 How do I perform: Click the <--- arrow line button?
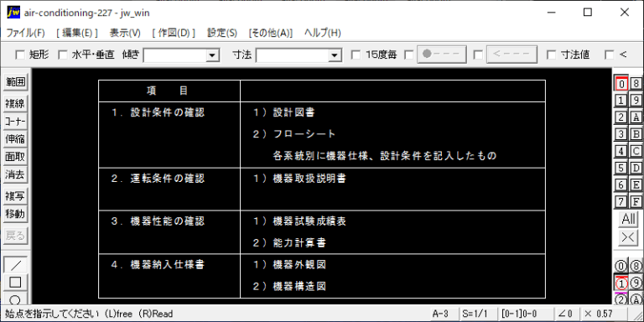coord(512,55)
